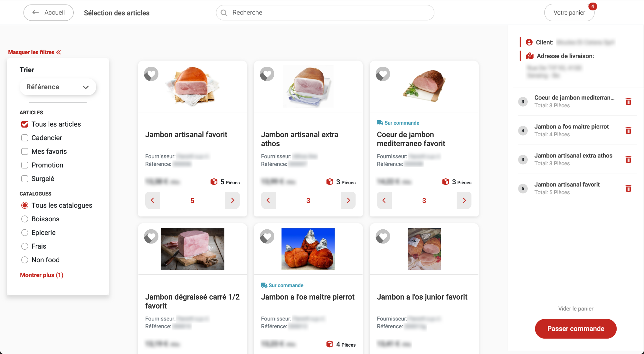
Task: Click the Vider le panier link
Action: click(575, 309)
